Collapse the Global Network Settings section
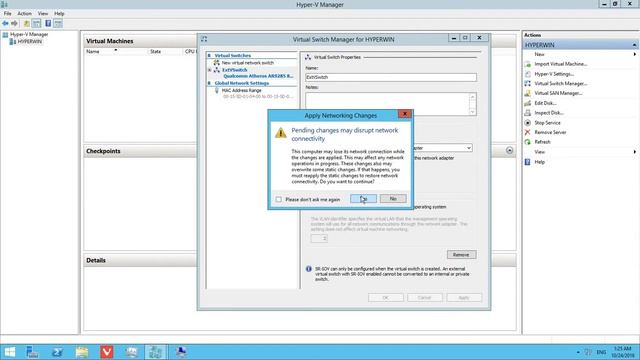This screenshot has height=360, width=640. click(x=209, y=83)
